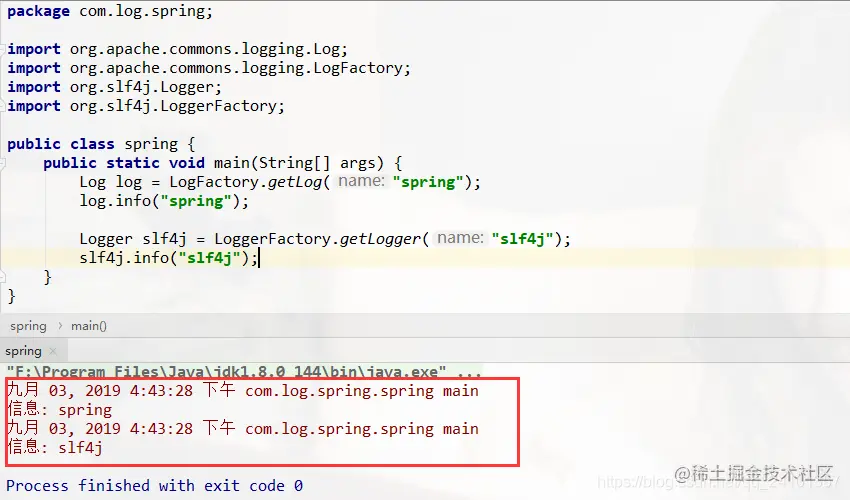The height and width of the screenshot is (500, 850).
Task: Click the public class spring declaration
Action: click(101, 144)
